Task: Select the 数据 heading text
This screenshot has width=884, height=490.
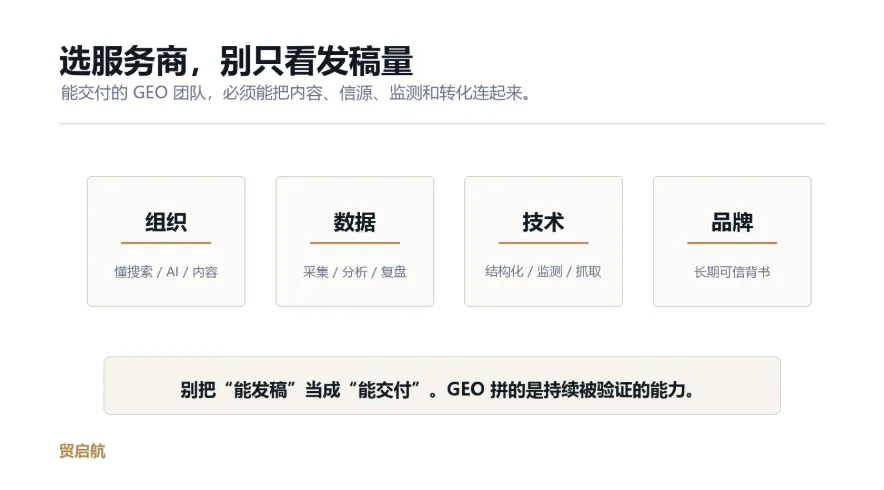Action: (x=355, y=222)
